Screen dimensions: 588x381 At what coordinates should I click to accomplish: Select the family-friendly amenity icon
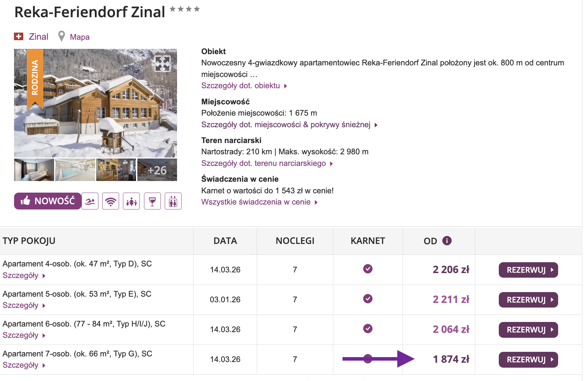point(131,201)
